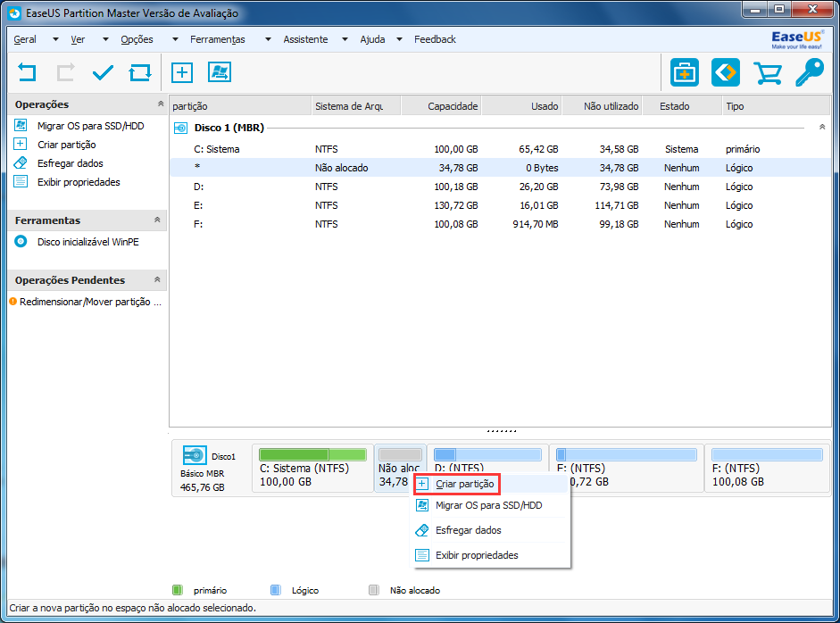Sort by the Sistema de Arquivos column header
This screenshot has height=623, width=840.
click(355, 106)
